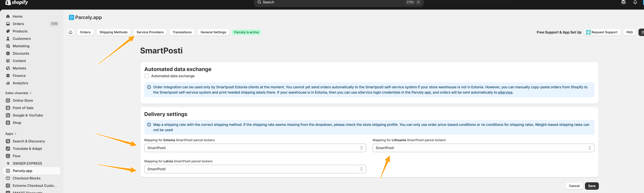Open the Flow app icon

click(x=8, y=156)
